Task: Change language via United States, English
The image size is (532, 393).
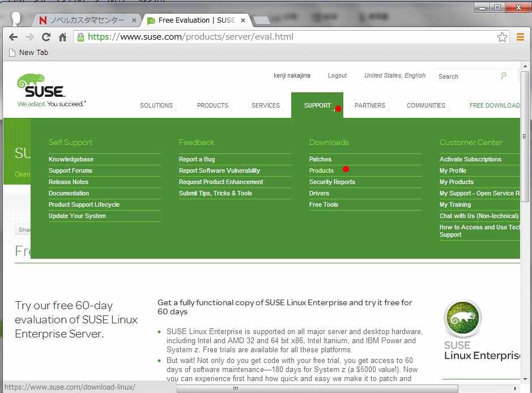Action: click(394, 75)
